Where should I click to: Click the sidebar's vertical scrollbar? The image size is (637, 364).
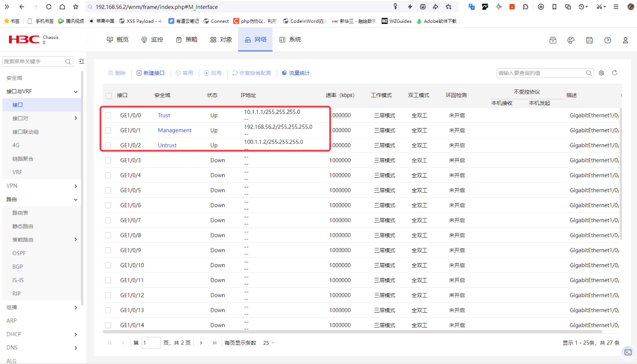click(x=82, y=188)
